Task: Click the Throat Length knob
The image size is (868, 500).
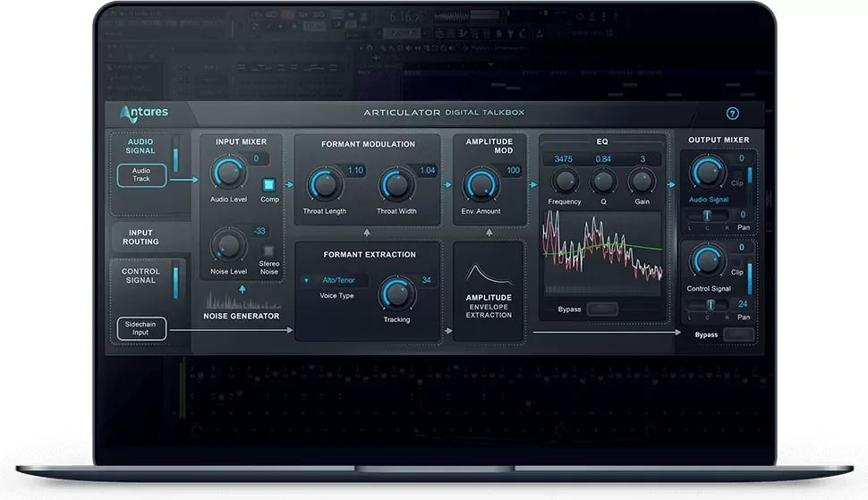Action: 325,185
